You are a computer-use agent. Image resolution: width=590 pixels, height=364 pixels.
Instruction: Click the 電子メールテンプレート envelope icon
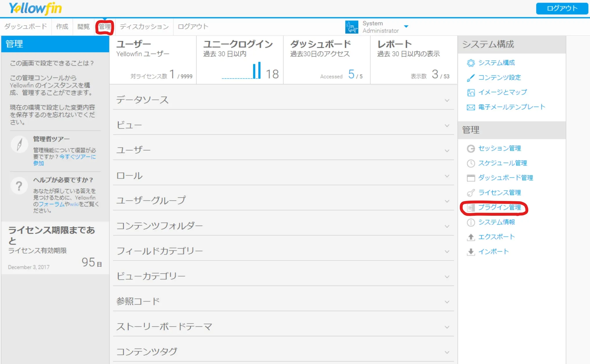pos(471,107)
